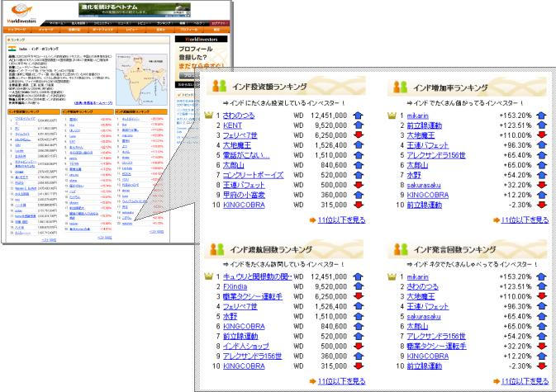Click the red down arrow beside フェリペ7世 in インド投資額ランキング
Screen dimensions: 556x392
point(359,135)
